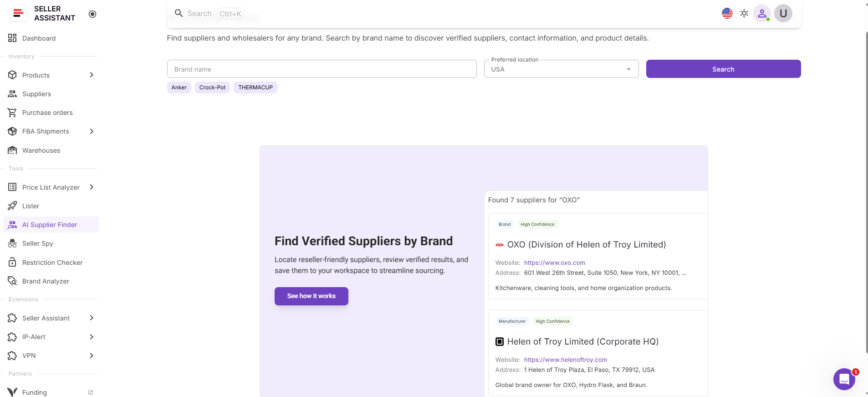Expand the Products submenu chevron

[x=92, y=75]
